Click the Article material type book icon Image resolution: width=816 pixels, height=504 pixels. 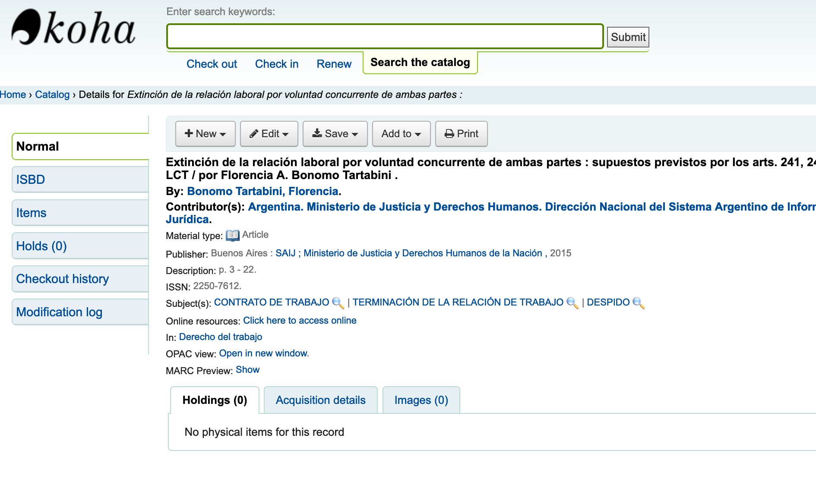coord(232,235)
